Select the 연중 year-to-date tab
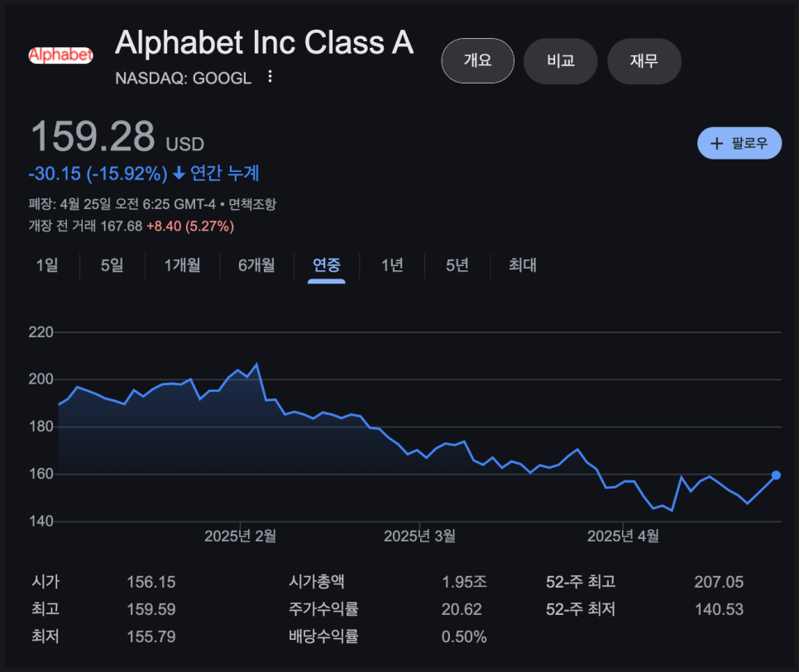 [326, 265]
